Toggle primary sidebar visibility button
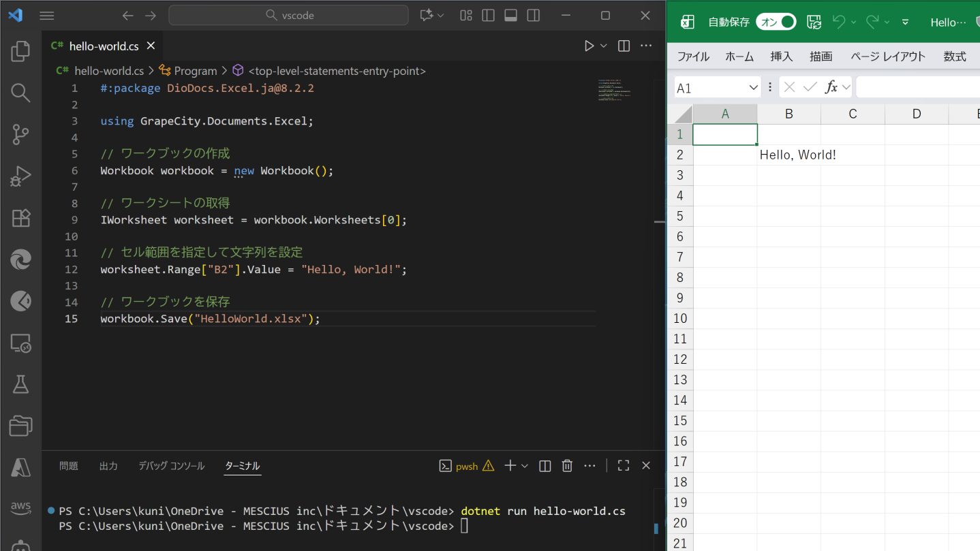 (x=488, y=16)
